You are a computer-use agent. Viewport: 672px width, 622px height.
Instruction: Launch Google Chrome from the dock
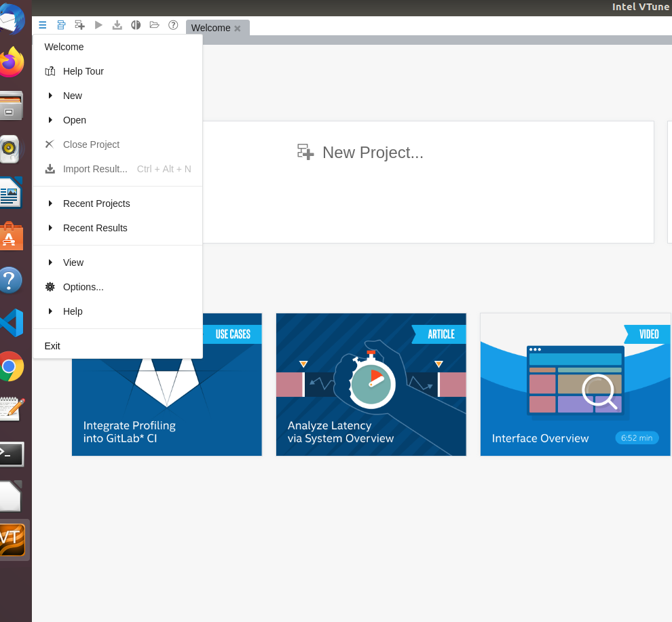point(10,366)
